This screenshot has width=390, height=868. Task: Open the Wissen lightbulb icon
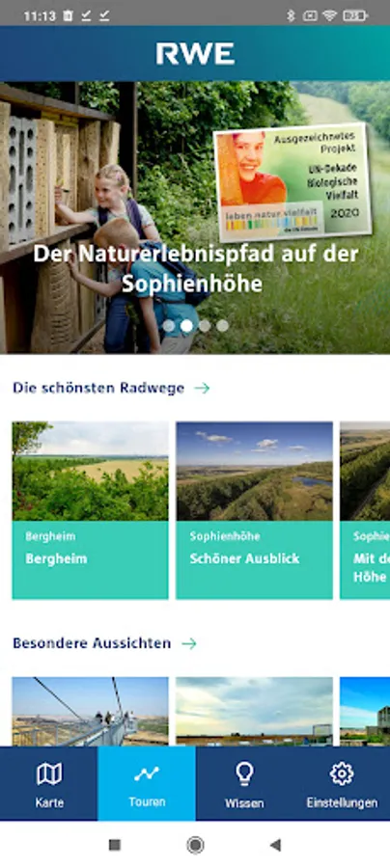[244, 773]
